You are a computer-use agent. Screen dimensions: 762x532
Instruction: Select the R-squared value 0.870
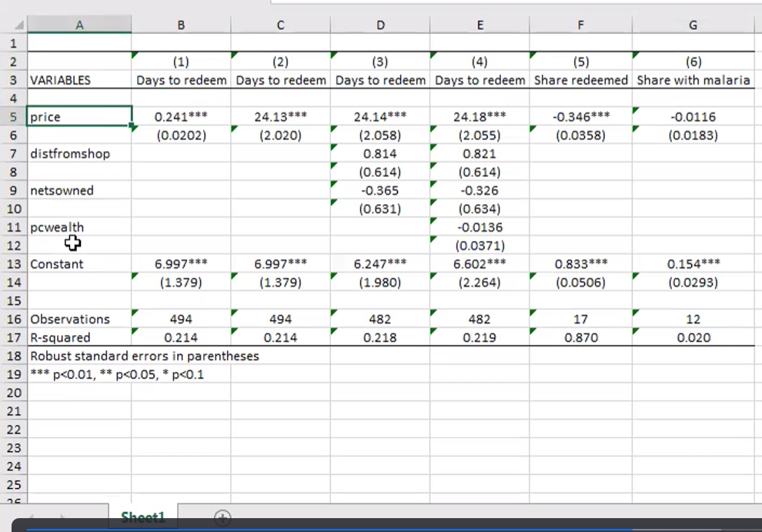point(580,337)
